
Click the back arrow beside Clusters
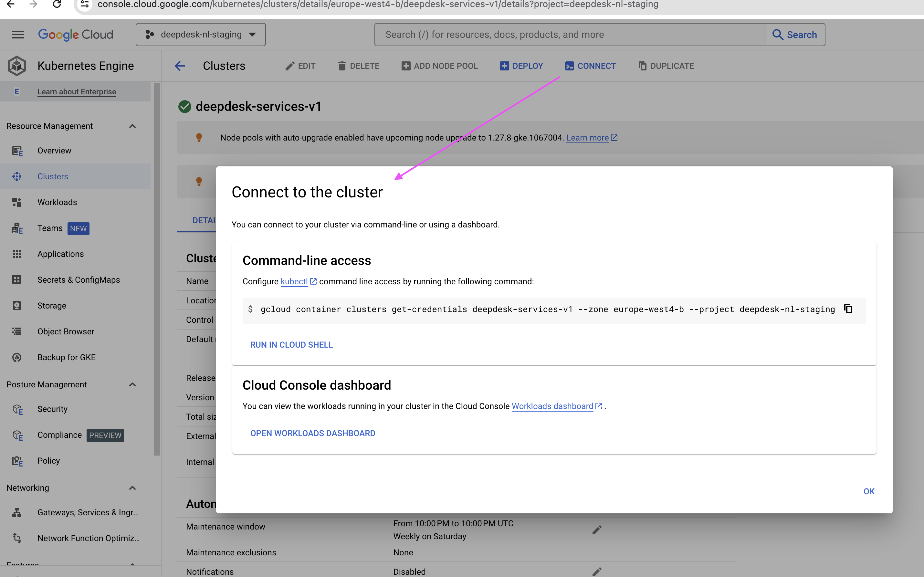point(180,66)
